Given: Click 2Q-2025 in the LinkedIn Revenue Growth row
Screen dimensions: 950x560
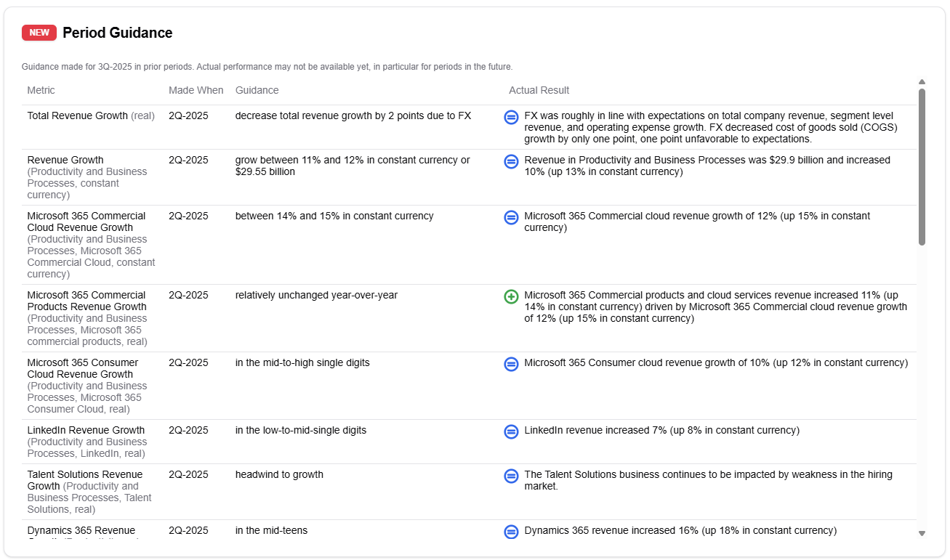Looking at the screenshot, I should click(188, 430).
